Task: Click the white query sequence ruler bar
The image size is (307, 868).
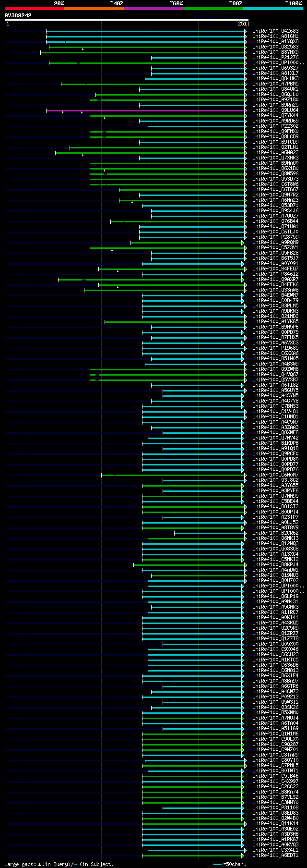Action: pos(126,20)
